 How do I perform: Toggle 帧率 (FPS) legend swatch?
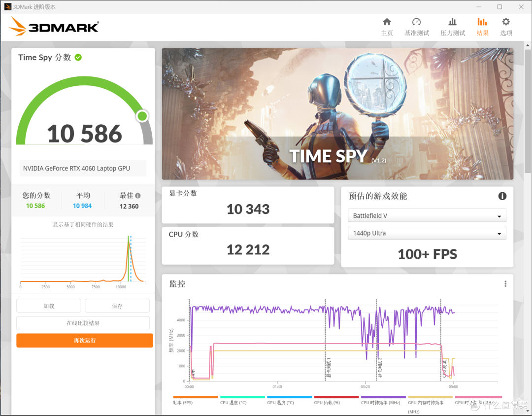[x=196, y=397]
